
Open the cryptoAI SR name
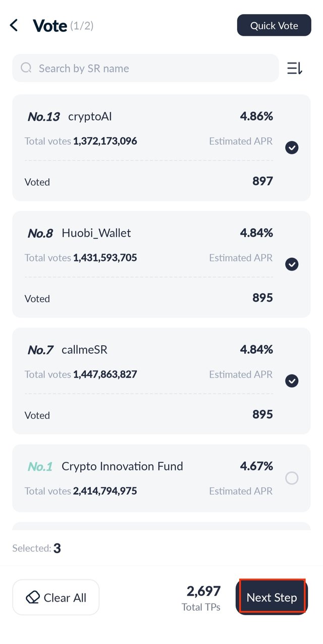90,117
